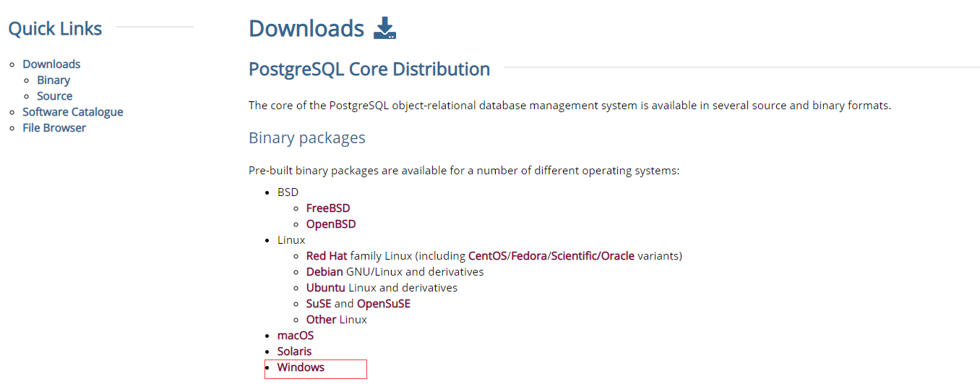The height and width of the screenshot is (387, 980).
Task: Open the Ubuntu packages link
Action: click(325, 288)
